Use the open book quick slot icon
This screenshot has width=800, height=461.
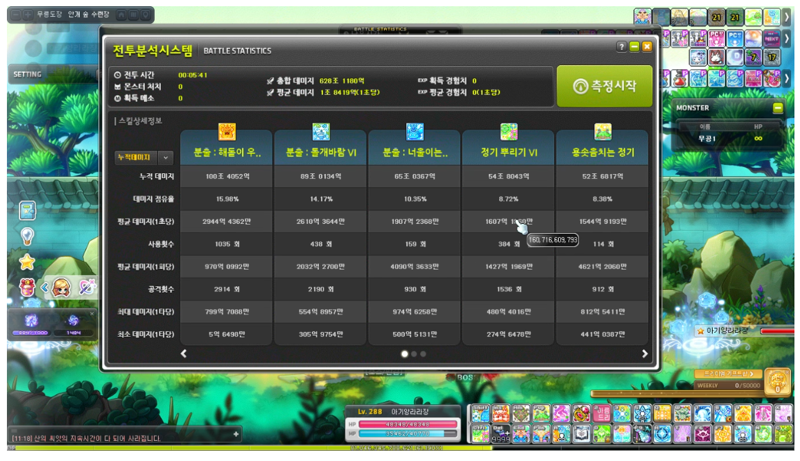tap(582, 434)
